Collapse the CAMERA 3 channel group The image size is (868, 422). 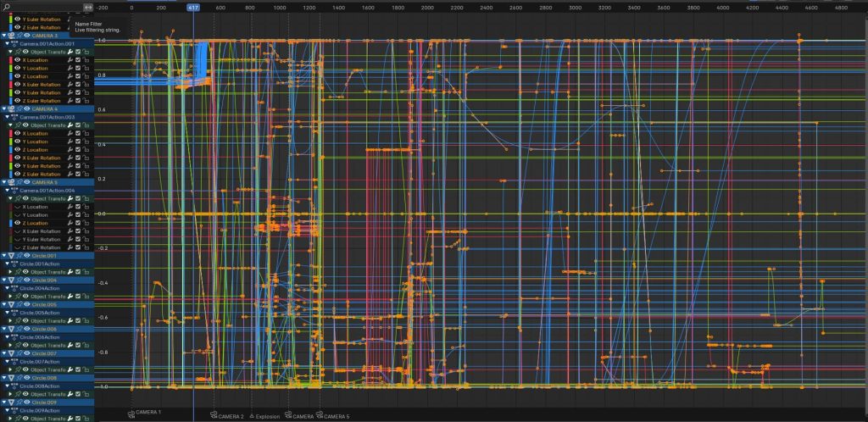(3, 36)
